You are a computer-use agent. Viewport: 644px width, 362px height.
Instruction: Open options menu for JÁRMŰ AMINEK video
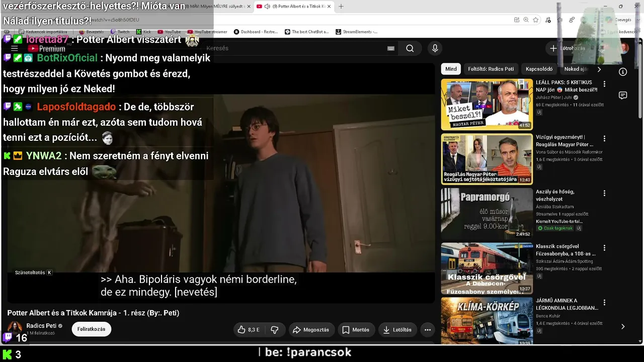[604, 303]
